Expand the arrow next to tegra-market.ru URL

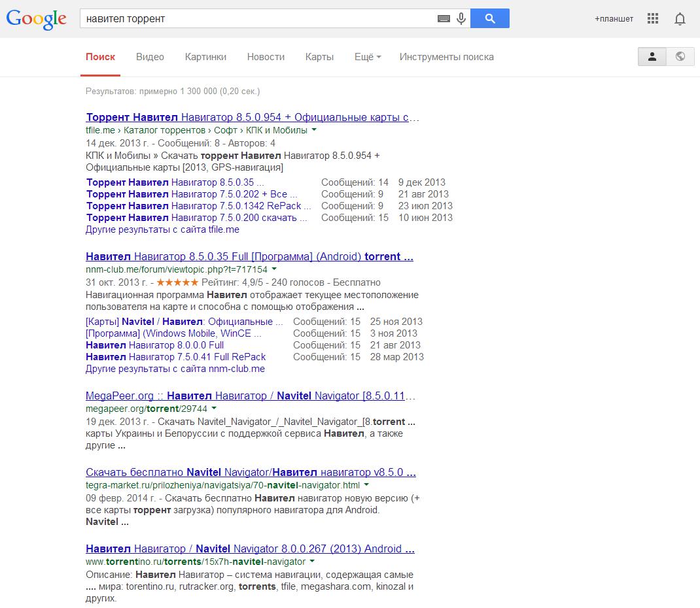coord(366,485)
